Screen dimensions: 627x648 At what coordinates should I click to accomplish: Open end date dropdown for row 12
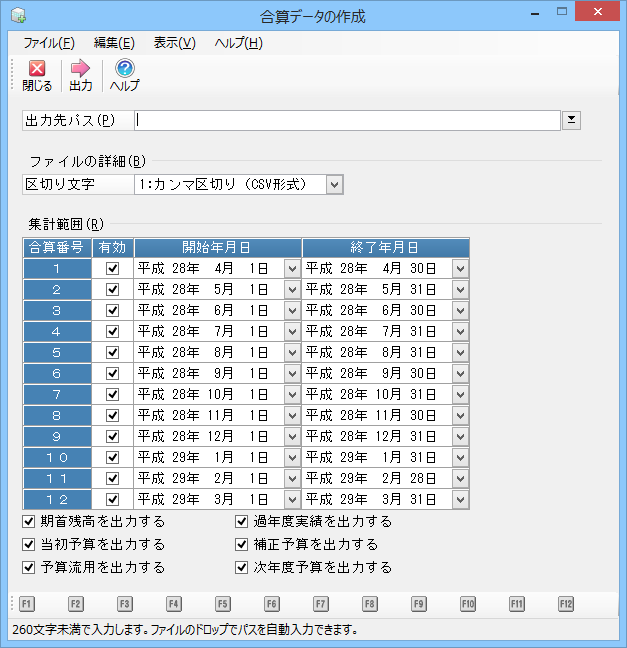click(460, 499)
